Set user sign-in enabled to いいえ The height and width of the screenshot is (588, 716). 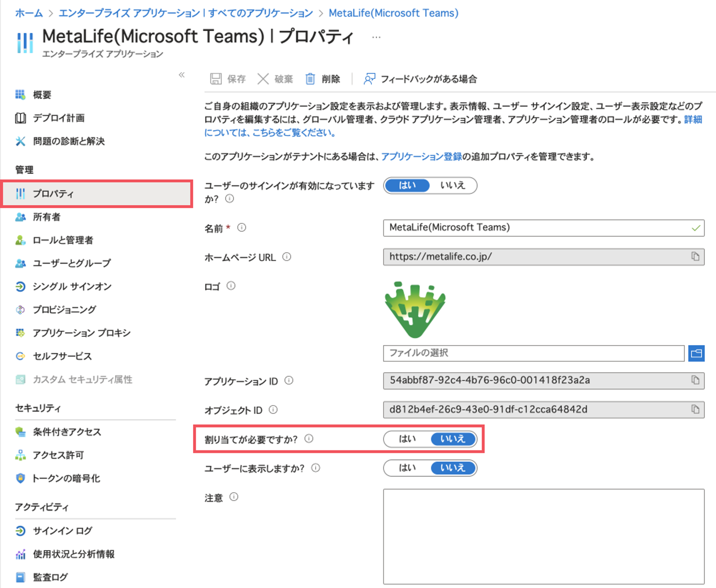point(453,185)
